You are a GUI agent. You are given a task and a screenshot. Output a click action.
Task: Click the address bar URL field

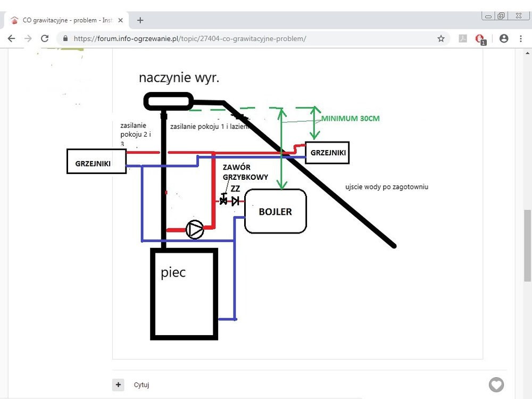click(239, 38)
